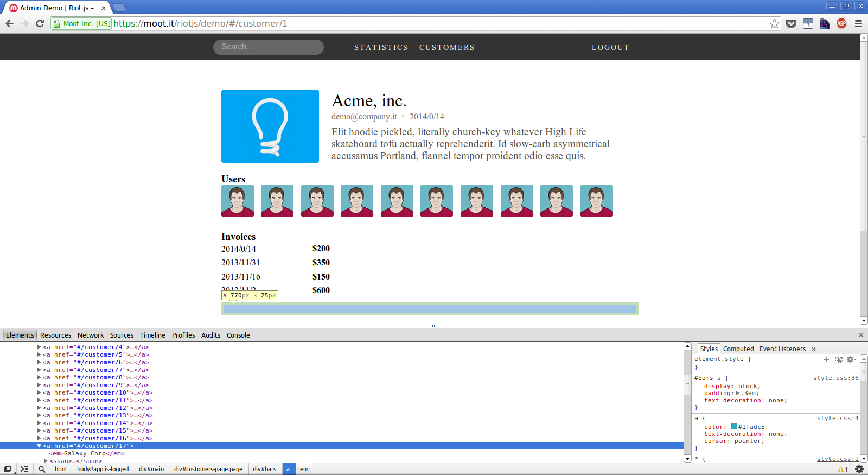Show more sidebar tabs with double chevron

814,349
